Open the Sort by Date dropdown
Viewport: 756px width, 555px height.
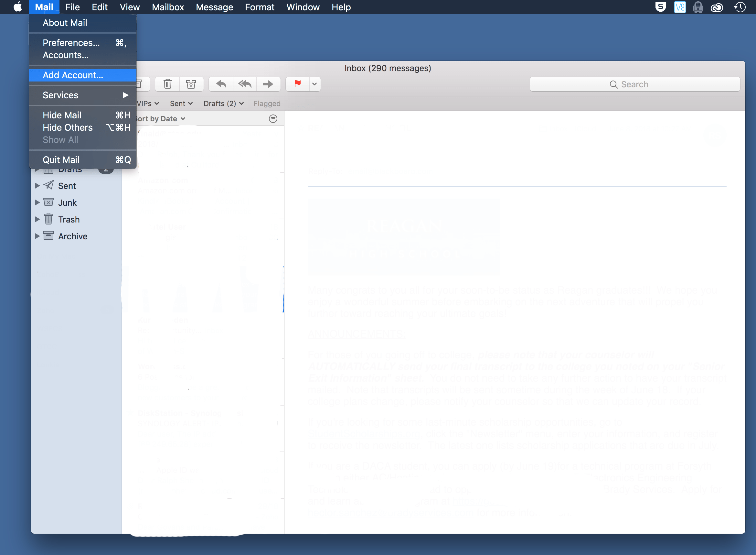point(160,119)
